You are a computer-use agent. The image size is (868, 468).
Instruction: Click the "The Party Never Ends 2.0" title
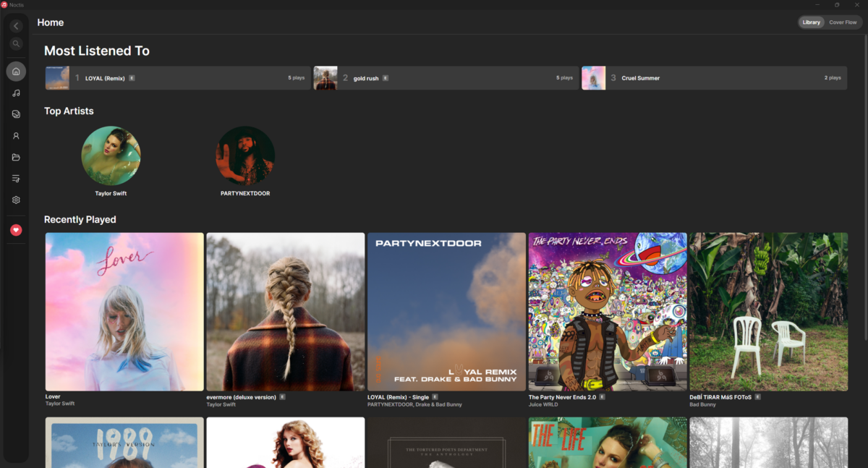pos(562,397)
